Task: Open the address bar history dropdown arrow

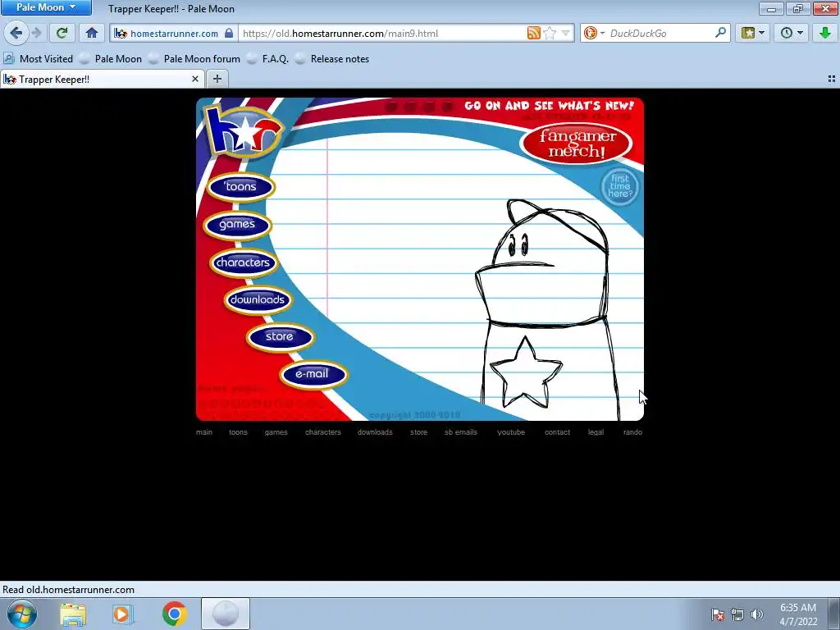Action: (565, 33)
